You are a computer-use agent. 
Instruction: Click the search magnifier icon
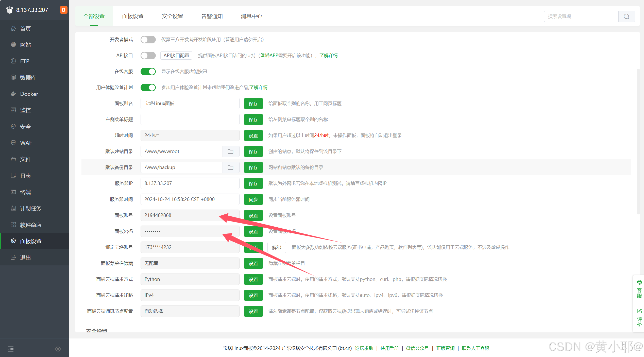(x=626, y=16)
